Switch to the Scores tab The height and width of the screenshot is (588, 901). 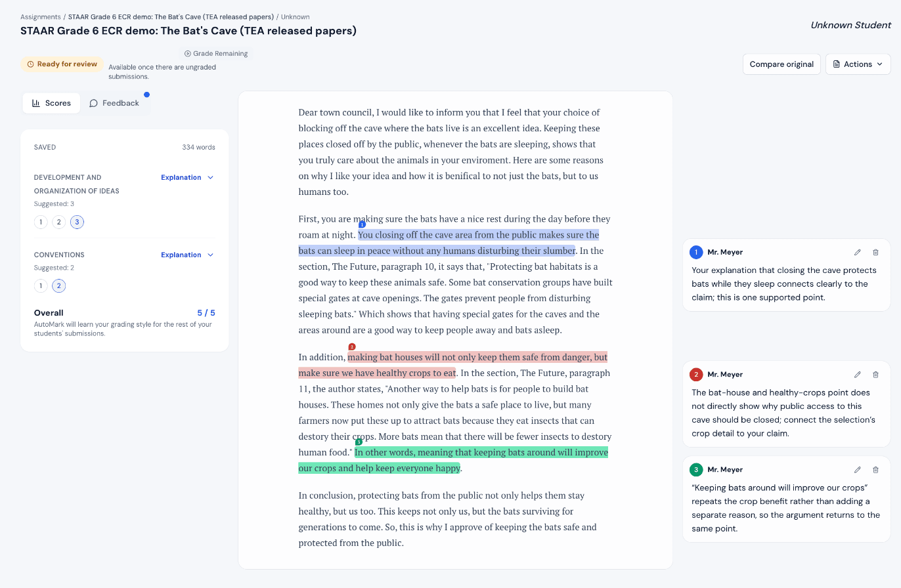click(51, 103)
